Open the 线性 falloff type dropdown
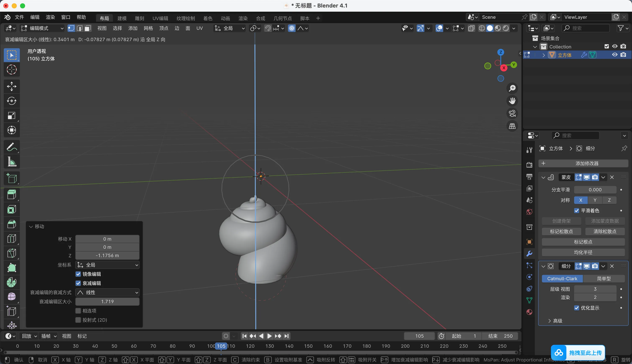The image size is (632, 364). coord(107,292)
